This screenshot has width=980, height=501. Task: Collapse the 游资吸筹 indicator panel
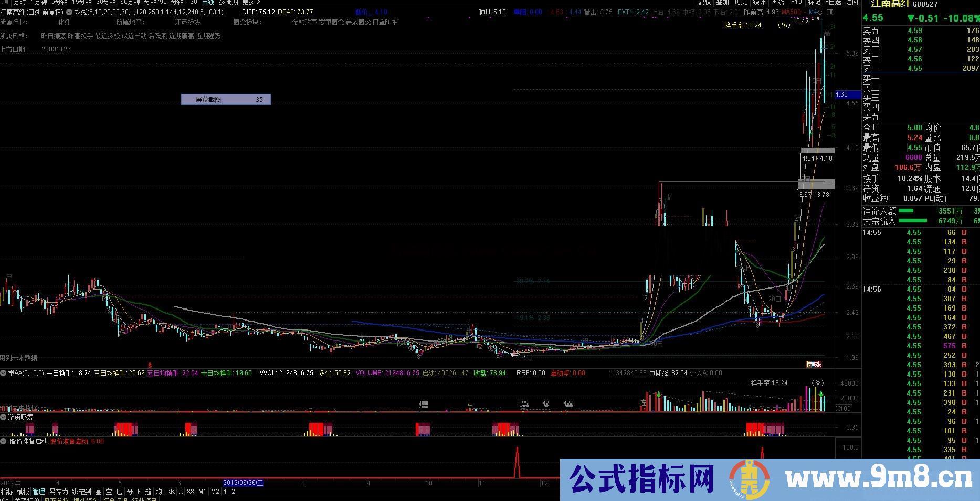(4, 417)
